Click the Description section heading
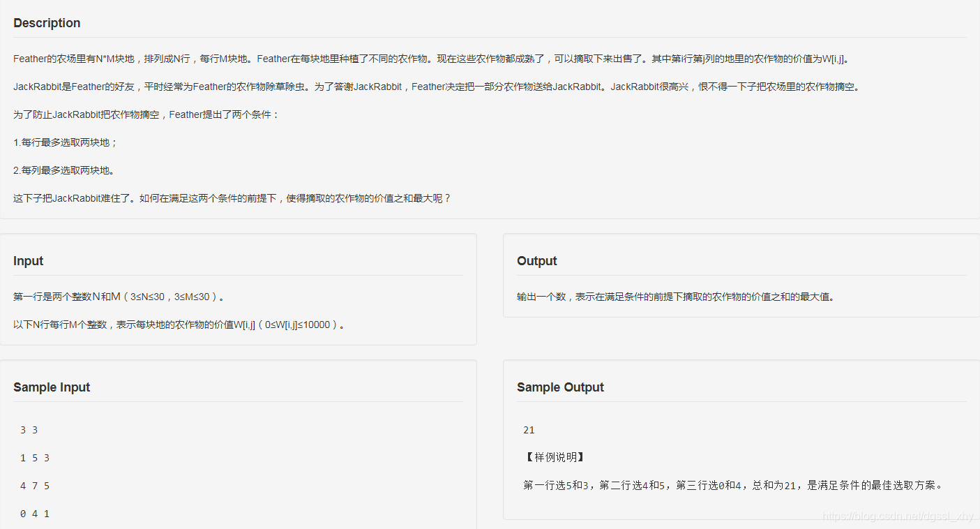Viewport: 980px width, 529px height. click(x=46, y=23)
